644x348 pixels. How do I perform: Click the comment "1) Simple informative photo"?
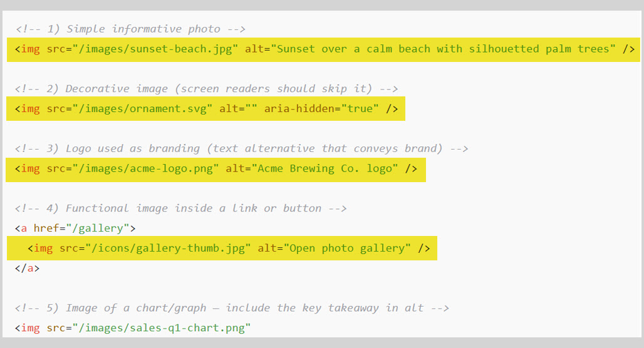130,29
